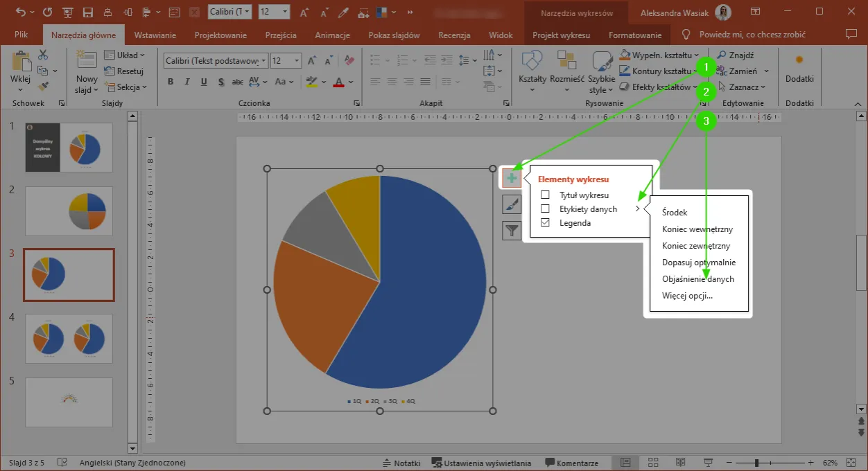Enable the Tytuł wykresu checkbox

coord(546,195)
